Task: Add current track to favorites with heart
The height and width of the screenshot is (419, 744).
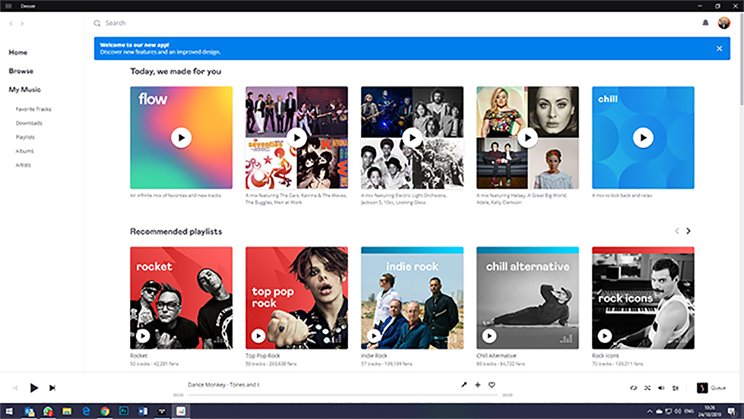Action: (492, 385)
